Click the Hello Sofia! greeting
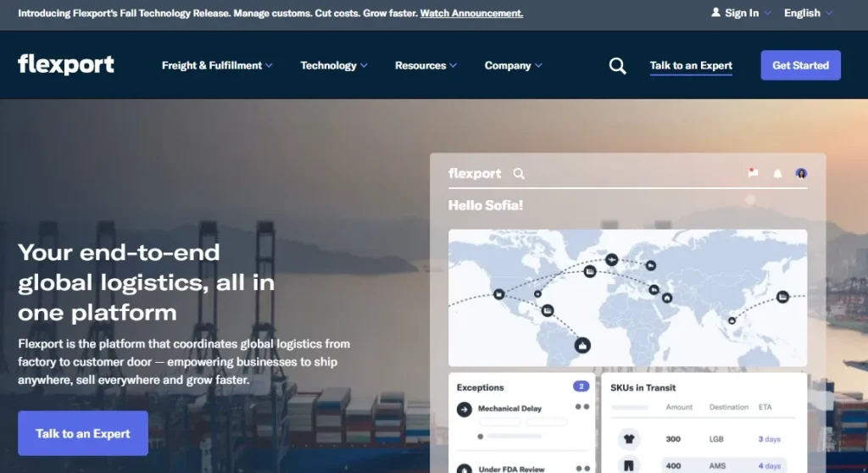Image resolution: width=868 pixels, height=473 pixels. tap(486, 205)
